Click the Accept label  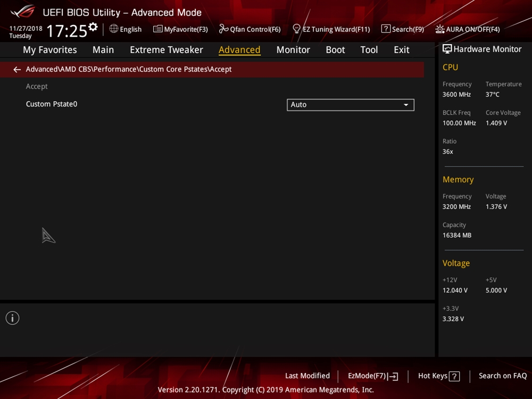coord(37,87)
